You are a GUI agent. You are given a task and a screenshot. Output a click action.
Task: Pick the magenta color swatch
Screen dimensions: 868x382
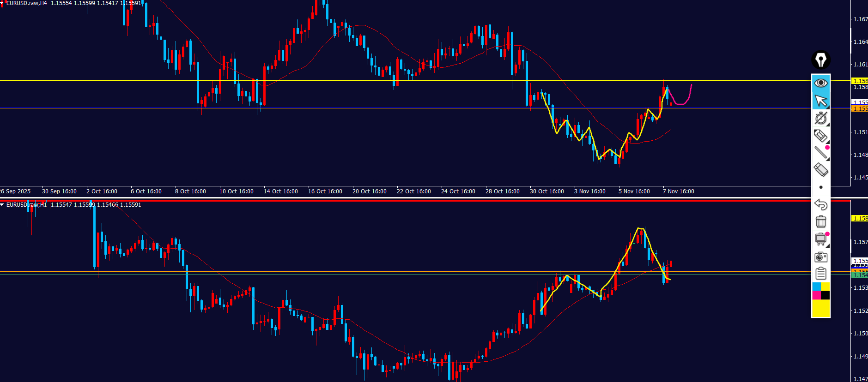[x=816, y=295]
